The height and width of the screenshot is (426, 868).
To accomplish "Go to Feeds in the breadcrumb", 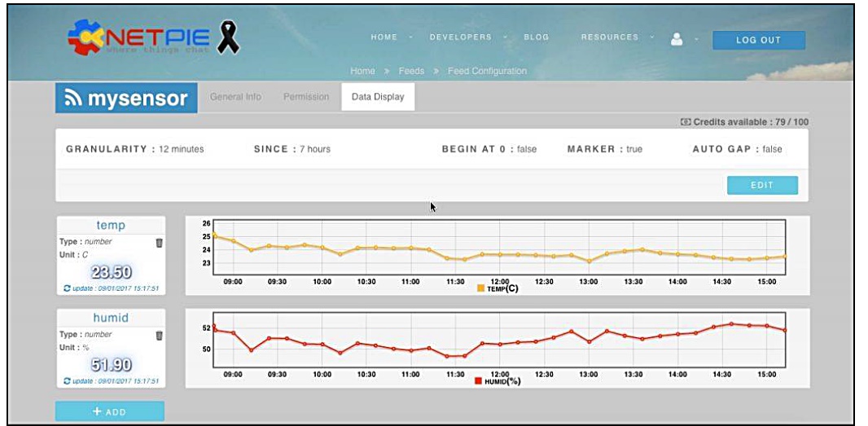I will click(411, 71).
